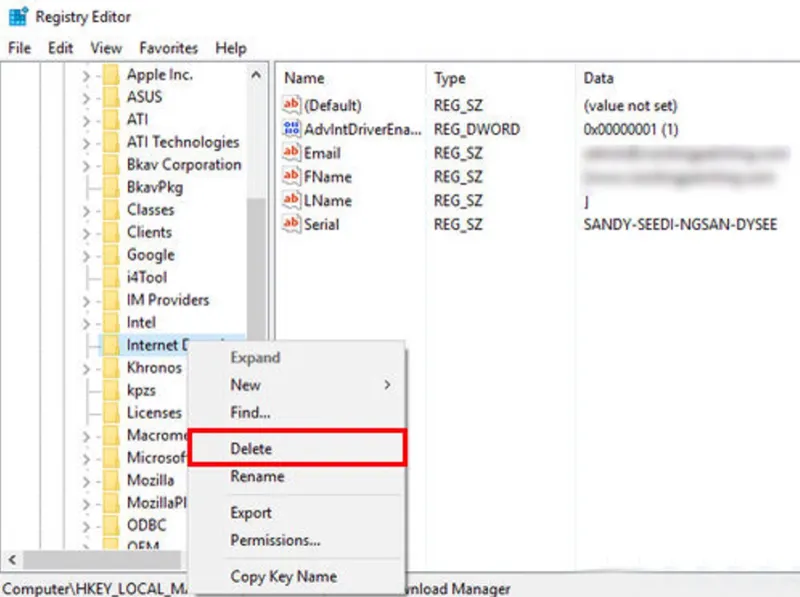Click the ATI Technologies folder icon
800x597 pixels.
pyautogui.click(x=111, y=142)
